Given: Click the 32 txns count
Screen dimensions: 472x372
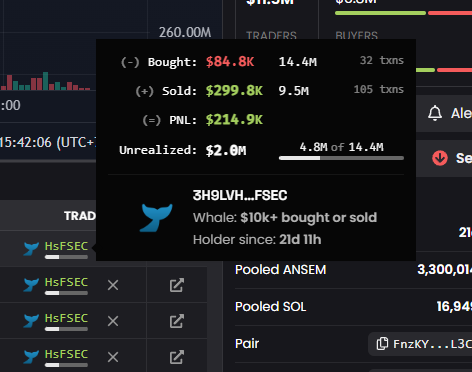Looking at the screenshot, I should [382, 60].
